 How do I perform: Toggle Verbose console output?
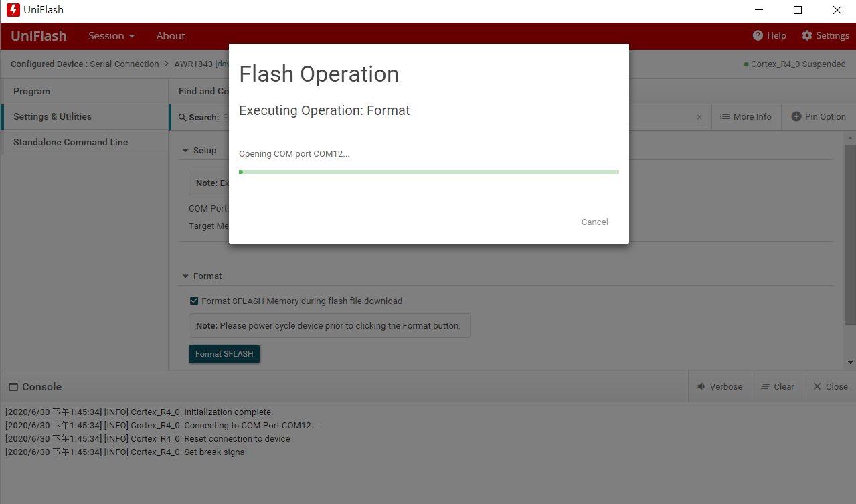pyautogui.click(x=719, y=386)
